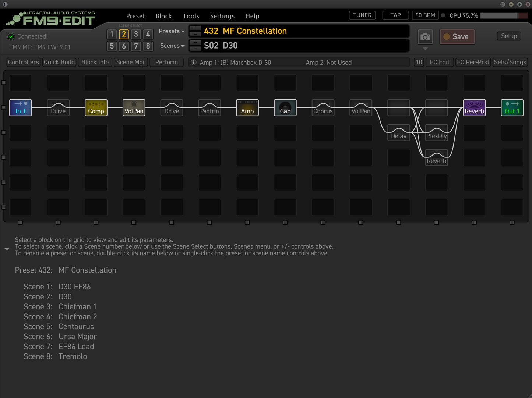Click the Comp compressor block
The image size is (532, 398).
pos(96,107)
